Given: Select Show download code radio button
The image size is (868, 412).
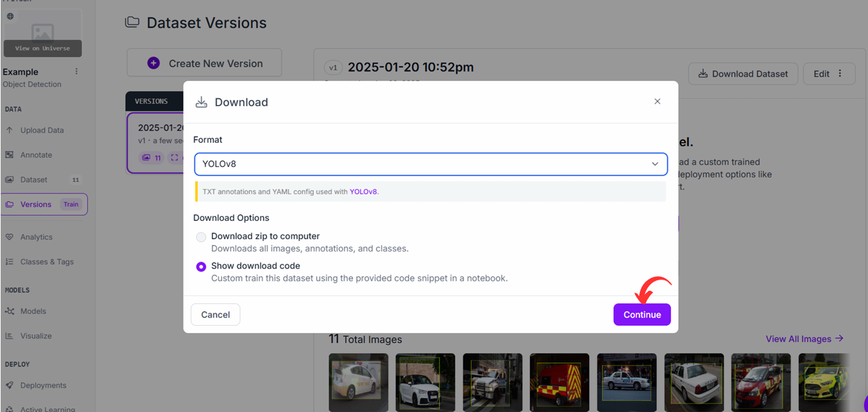Looking at the screenshot, I should click(x=201, y=267).
